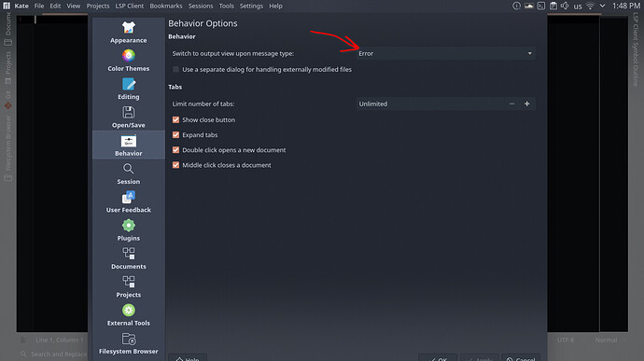
Task: Click the Normal mode in status bar
Action: (607, 340)
